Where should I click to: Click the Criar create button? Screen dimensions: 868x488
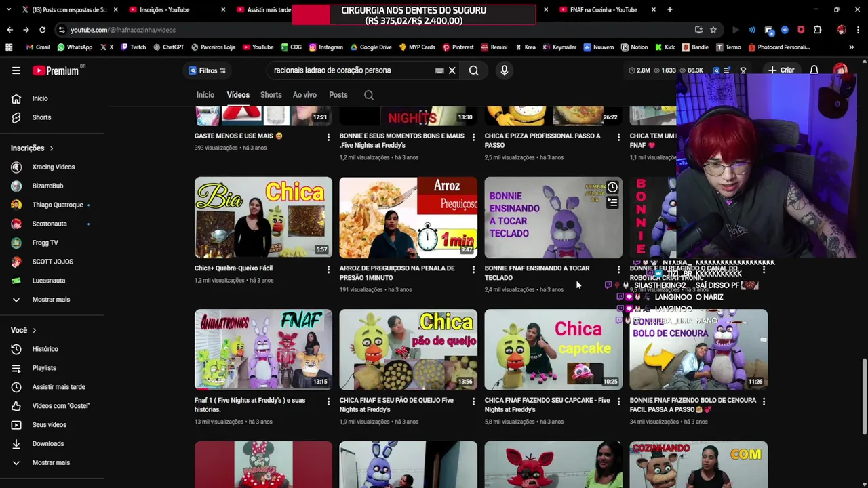click(781, 70)
